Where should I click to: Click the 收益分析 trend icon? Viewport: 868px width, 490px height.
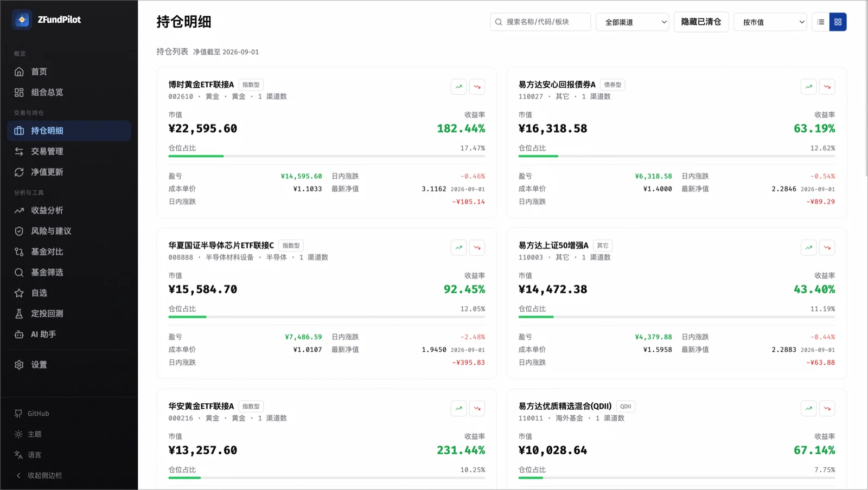[19, 210]
